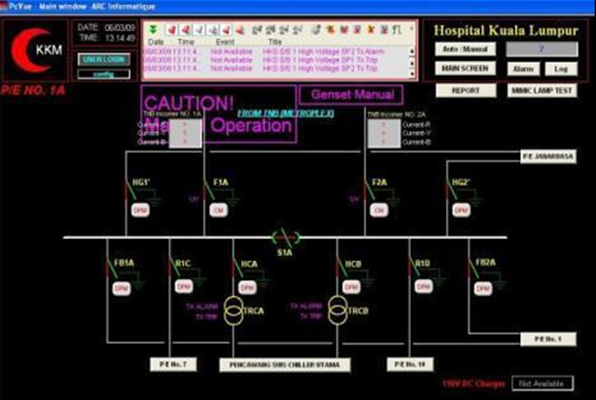Open the Alarm page
Image resolution: width=596 pixels, height=400 pixels.
523,69
